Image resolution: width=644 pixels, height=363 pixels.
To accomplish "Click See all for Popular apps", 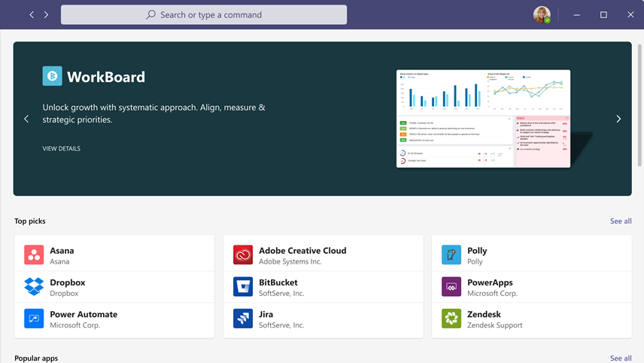I will (621, 358).
